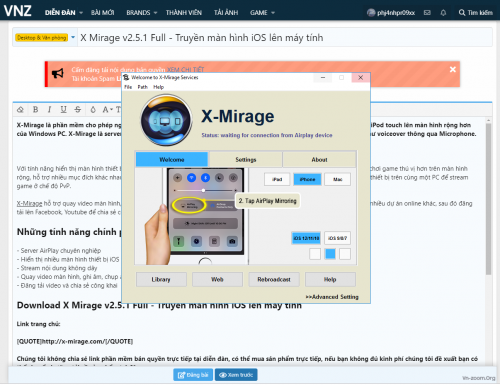Image resolution: width=500 pixels, height=385 pixels.
Task: Click the Help button below the tutorial
Action: point(330,279)
